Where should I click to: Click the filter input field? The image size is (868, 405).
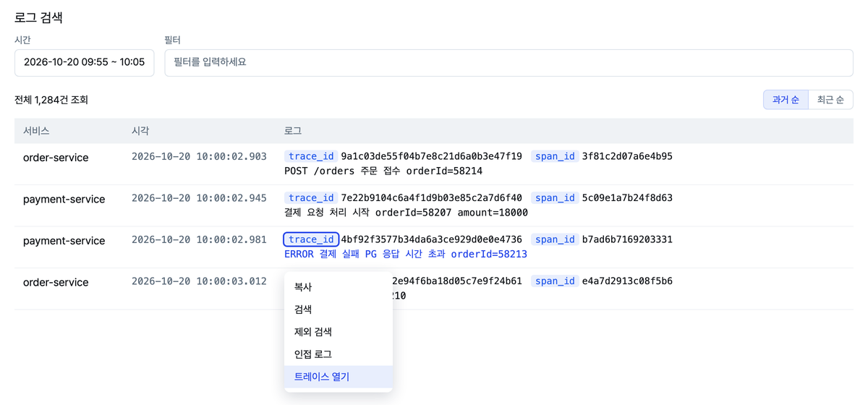509,62
